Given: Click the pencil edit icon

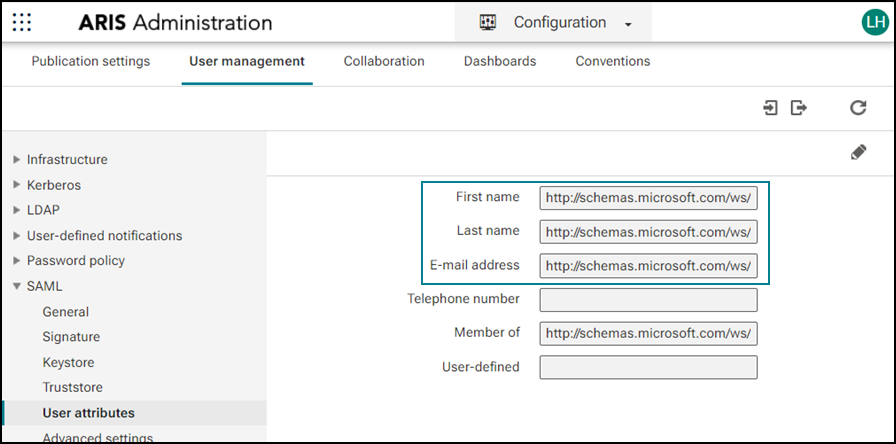Looking at the screenshot, I should pyautogui.click(x=858, y=153).
